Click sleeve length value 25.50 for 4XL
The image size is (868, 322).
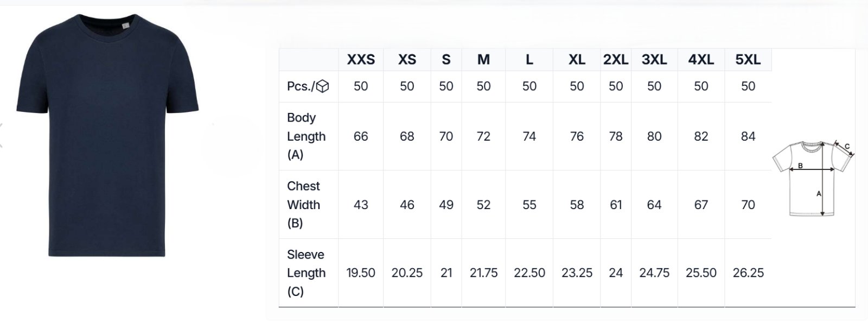pos(701,273)
